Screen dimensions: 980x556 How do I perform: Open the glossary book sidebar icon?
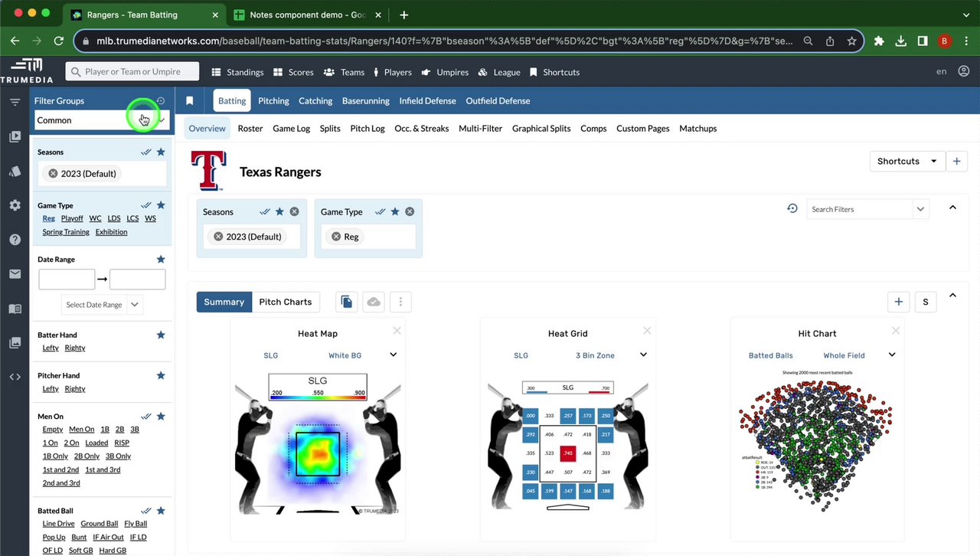(x=15, y=309)
